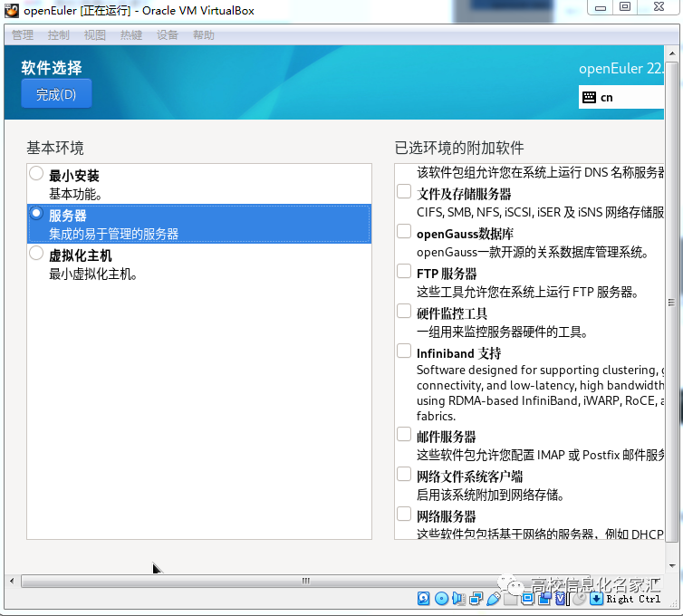Viewport: 683px width, 616px height.
Task: Click the 完成(D) done button
Action: [x=56, y=93]
